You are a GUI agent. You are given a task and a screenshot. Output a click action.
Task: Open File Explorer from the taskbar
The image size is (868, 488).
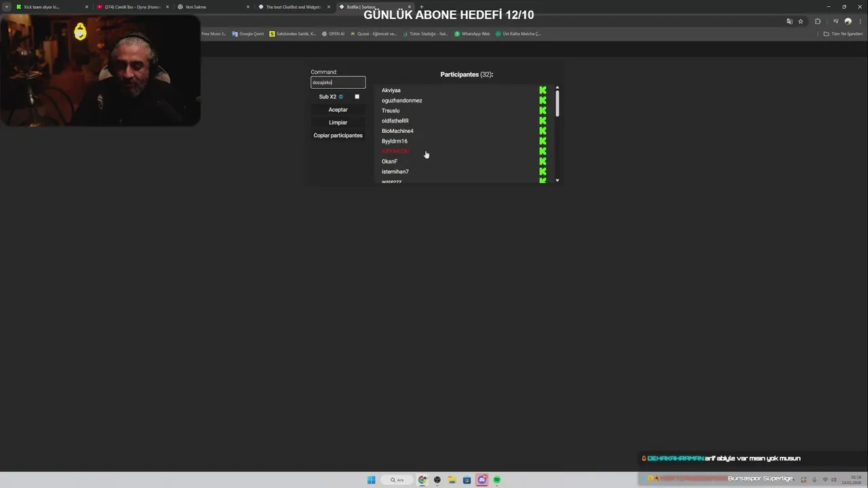pyautogui.click(x=452, y=480)
